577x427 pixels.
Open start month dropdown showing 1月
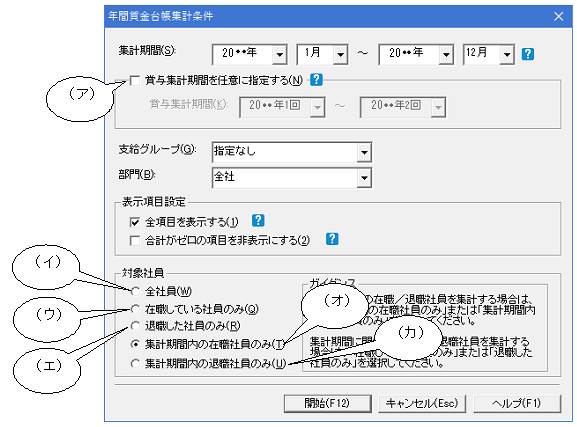[x=340, y=55]
